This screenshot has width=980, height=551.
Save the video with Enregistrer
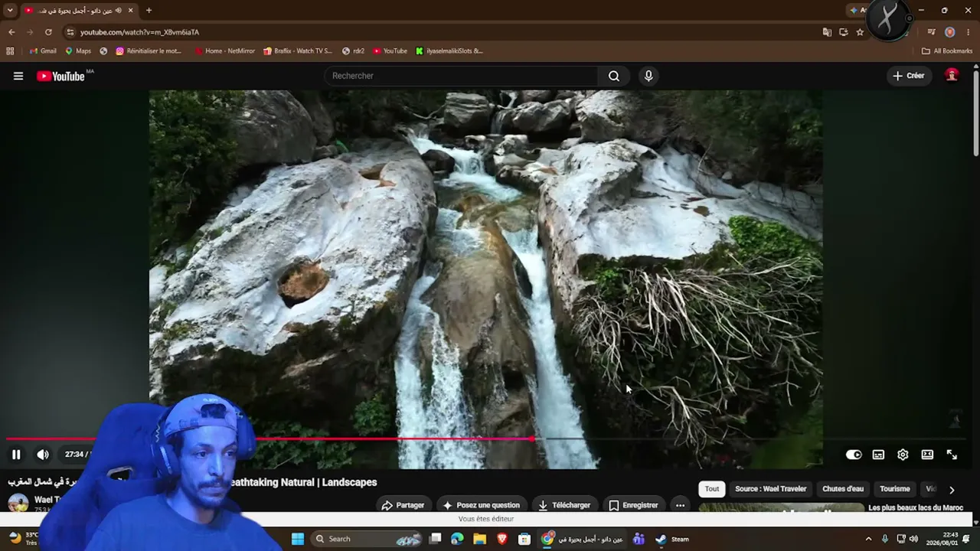tap(633, 505)
